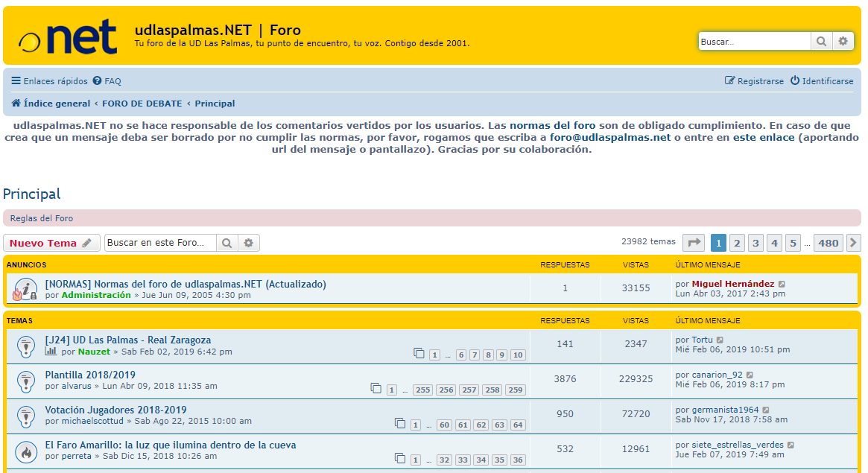This screenshot has width=868, height=473.
Task: Open perreta user profile
Action: click(x=77, y=457)
